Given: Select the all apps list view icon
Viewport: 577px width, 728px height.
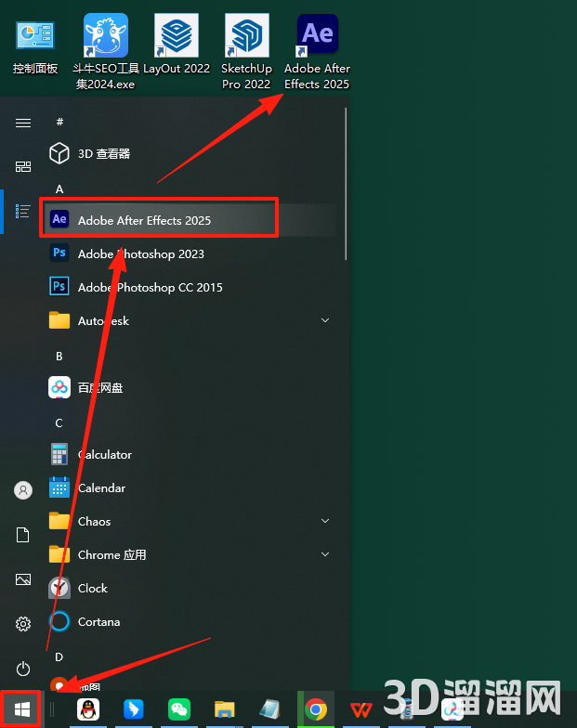Looking at the screenshot, I should [23, 212].
